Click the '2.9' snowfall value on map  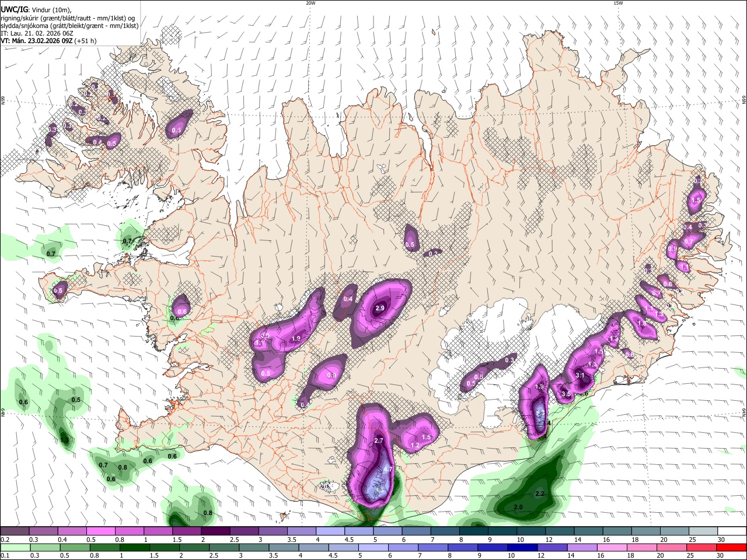tap(380, 308)
